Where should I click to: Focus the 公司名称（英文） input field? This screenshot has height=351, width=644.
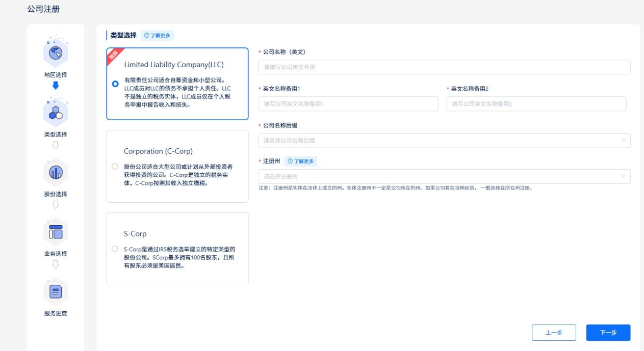(444, 67)
